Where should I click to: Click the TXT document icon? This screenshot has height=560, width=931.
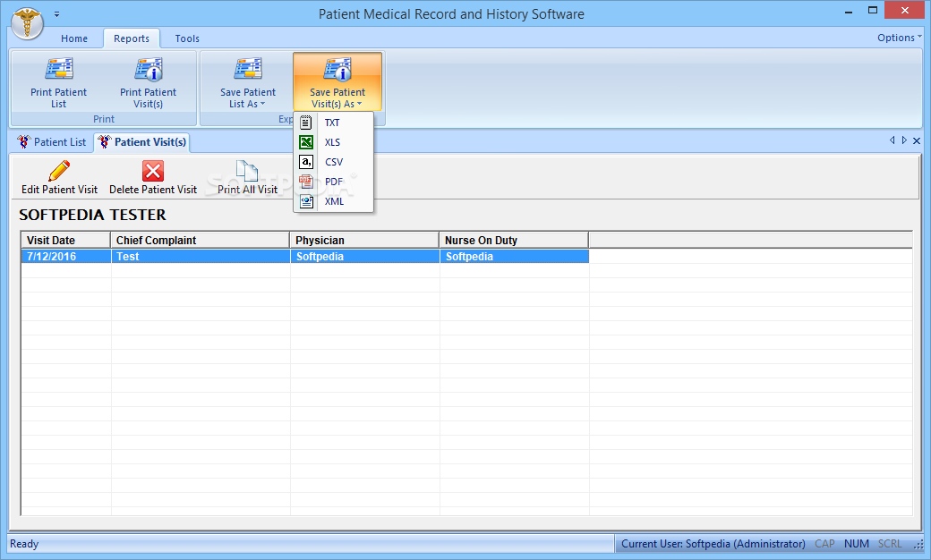(x=306, y=123)
